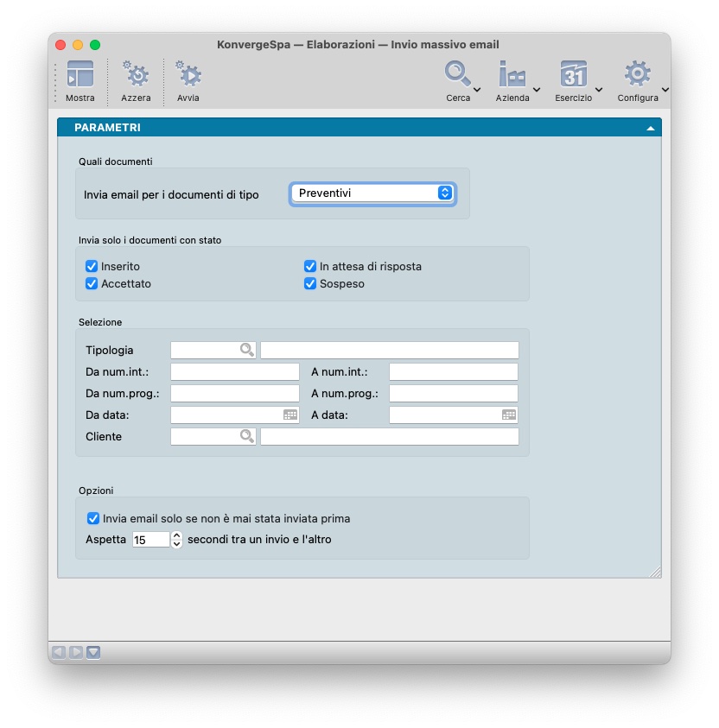
Task: Click the Da num.int. input field
Action: 235,372
